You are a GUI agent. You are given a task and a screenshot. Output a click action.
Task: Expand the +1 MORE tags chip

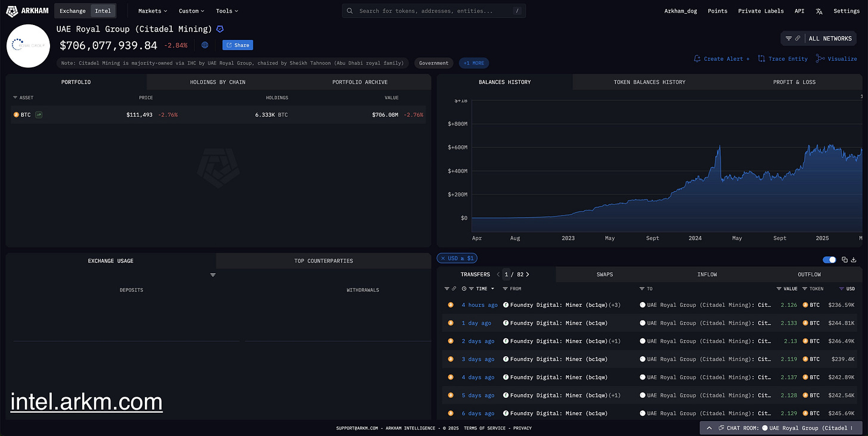(x=474, y=63)
